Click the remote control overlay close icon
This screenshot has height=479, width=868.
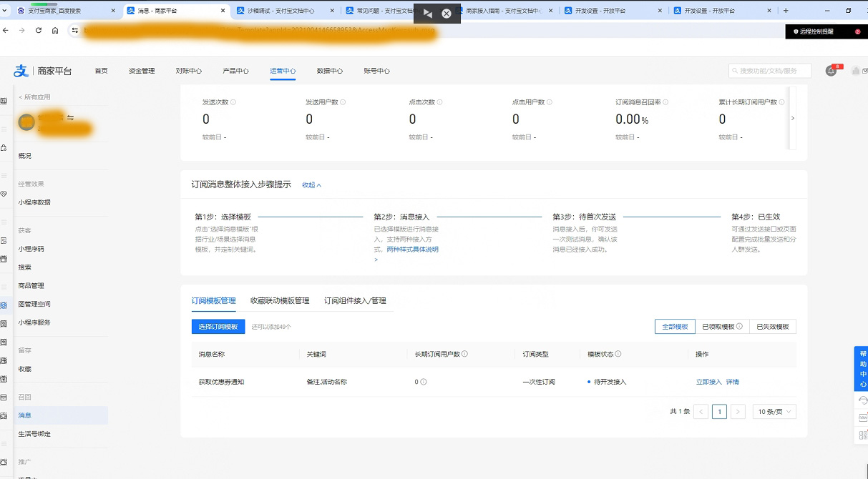coord(447,14)
